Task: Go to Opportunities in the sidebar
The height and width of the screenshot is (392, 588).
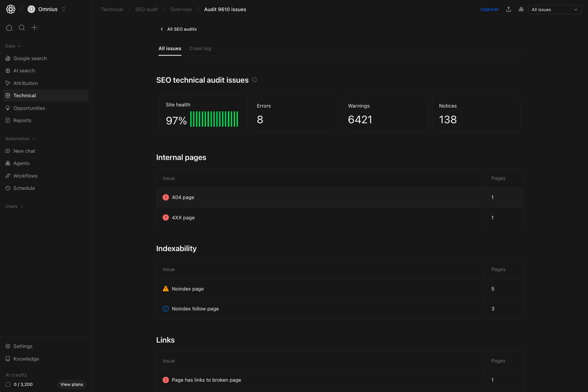Action: [29, 108]
